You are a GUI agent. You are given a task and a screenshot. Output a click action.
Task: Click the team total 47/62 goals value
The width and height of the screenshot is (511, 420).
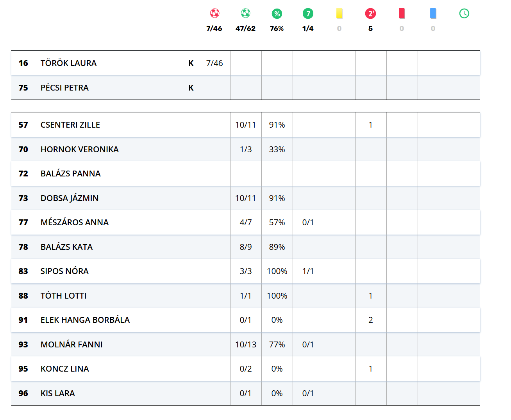(x=245, y=28)
